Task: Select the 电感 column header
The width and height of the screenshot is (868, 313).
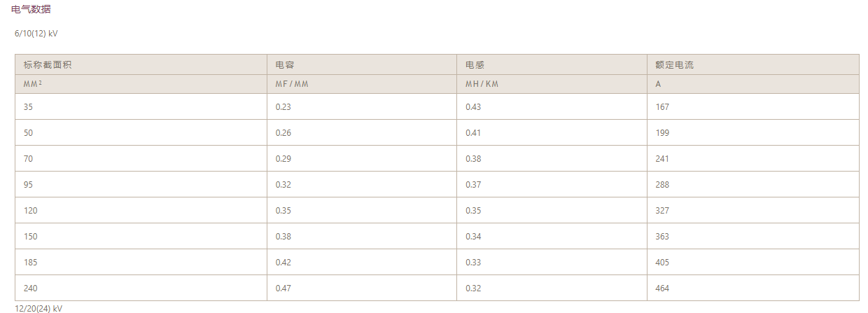Action: pos(475,65)
